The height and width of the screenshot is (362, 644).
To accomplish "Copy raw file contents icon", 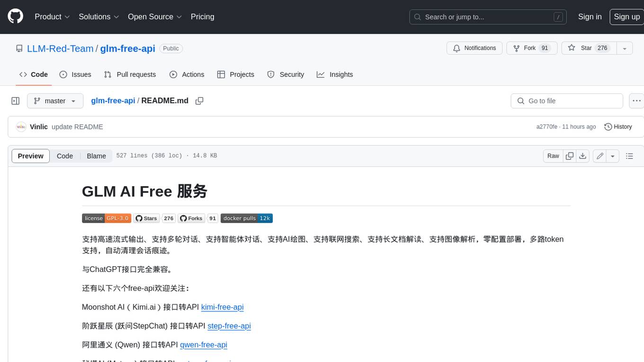I will pyautogui.click(x=570, y=156).
